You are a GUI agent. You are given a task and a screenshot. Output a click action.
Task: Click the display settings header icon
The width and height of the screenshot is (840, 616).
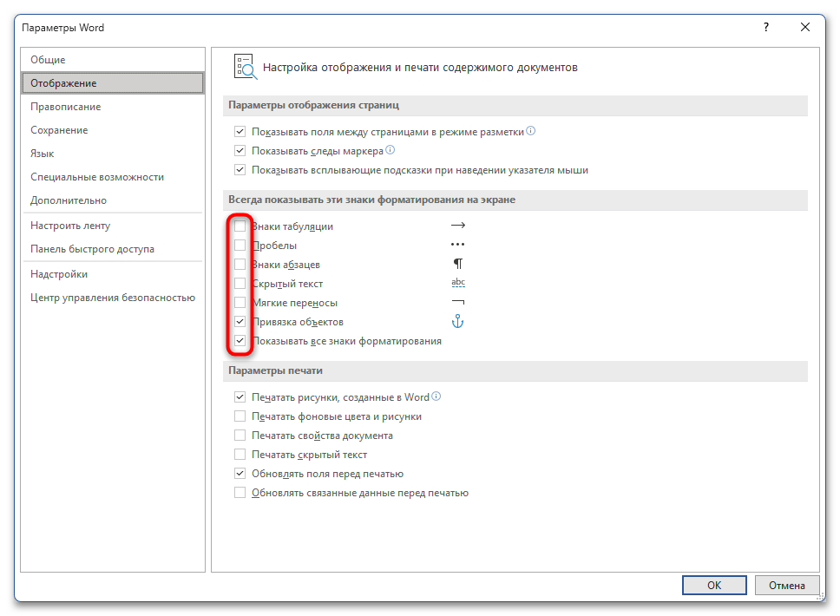[x=246, y=67]
